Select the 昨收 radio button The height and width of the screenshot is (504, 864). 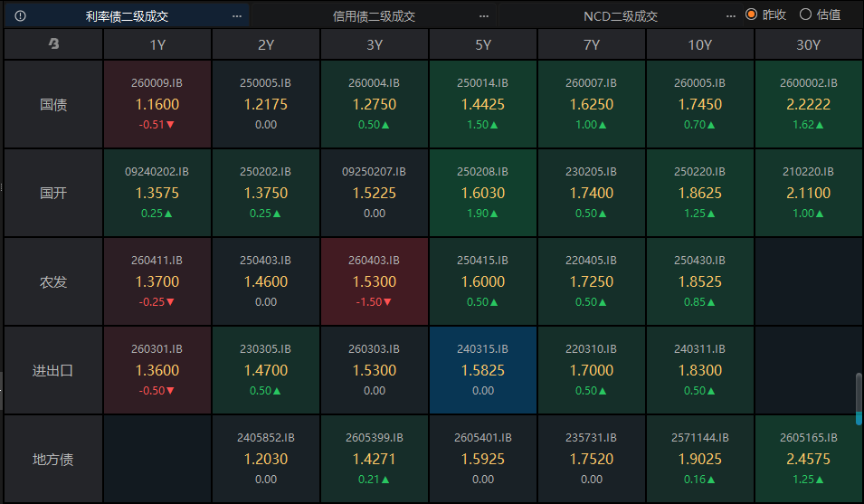pos(751,14)
